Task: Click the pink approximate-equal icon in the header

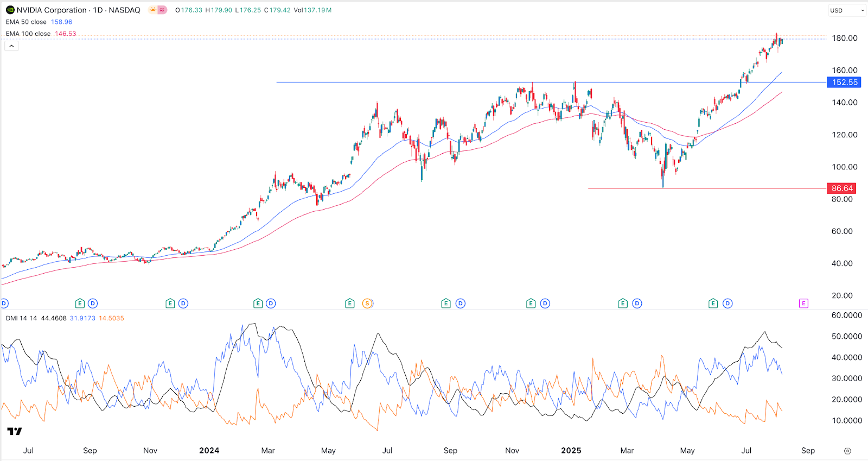Action: pos(162,10)
